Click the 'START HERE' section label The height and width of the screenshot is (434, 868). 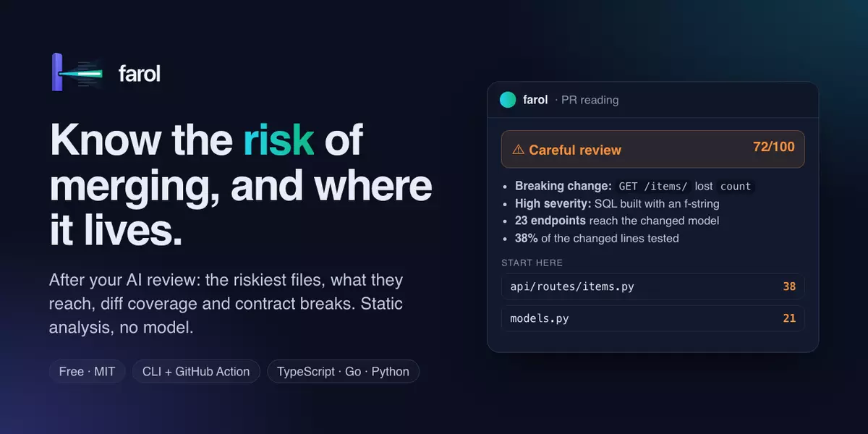click(x=532, y=263)
